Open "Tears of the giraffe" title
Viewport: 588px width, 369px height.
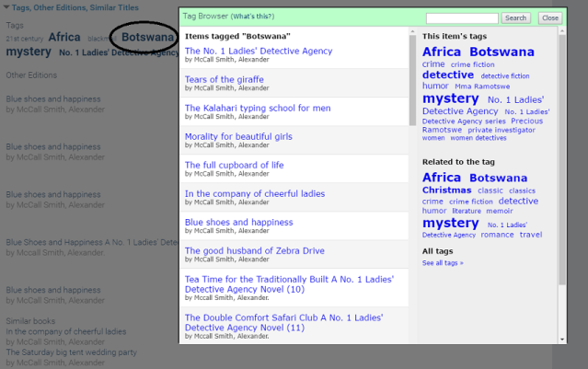(224, 79)
